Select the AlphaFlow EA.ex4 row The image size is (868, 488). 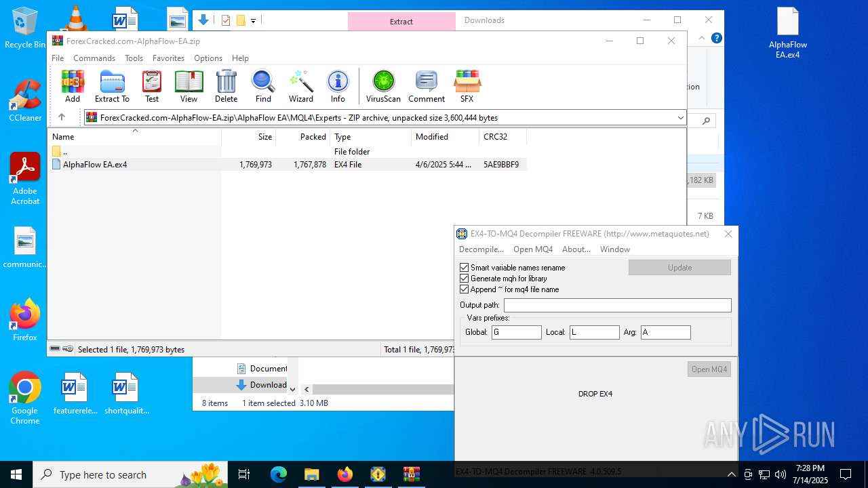(288, 165)
